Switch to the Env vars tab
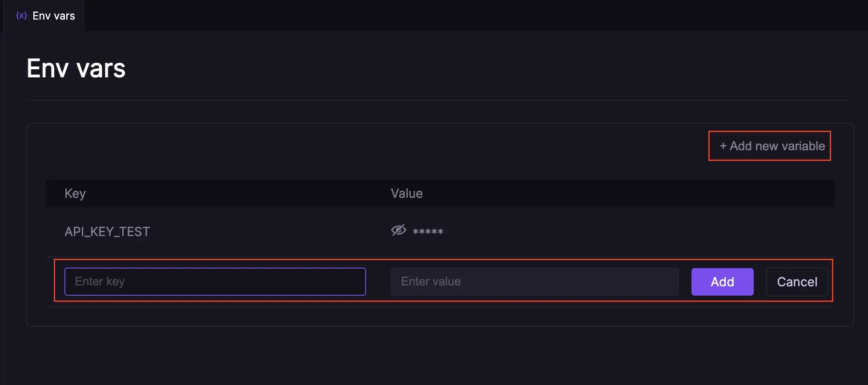Image resolution: width=868 pixels, height=385 pixels. (x=53, y=16)
